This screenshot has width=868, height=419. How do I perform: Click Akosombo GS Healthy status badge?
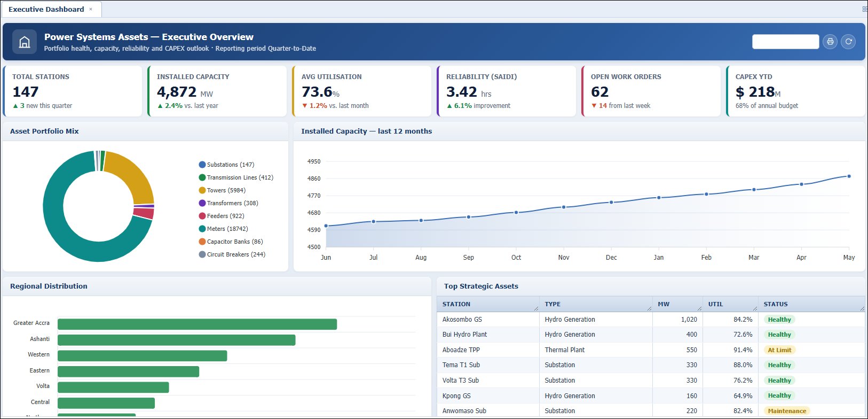click(779, 320)
